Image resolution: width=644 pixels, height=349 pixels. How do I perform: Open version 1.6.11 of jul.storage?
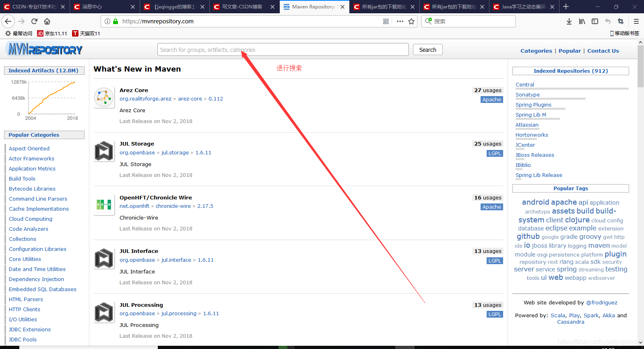[203, 152]
